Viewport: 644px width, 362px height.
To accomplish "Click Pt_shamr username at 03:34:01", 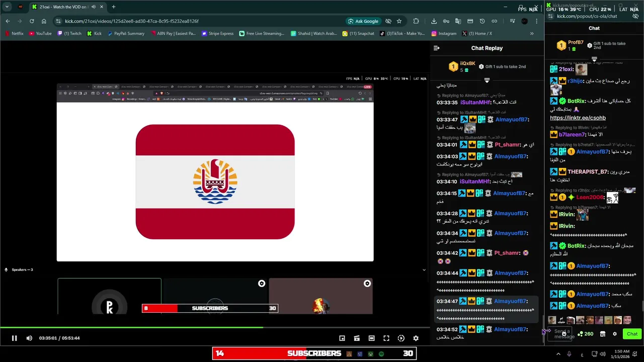I will tap(507, 145).
